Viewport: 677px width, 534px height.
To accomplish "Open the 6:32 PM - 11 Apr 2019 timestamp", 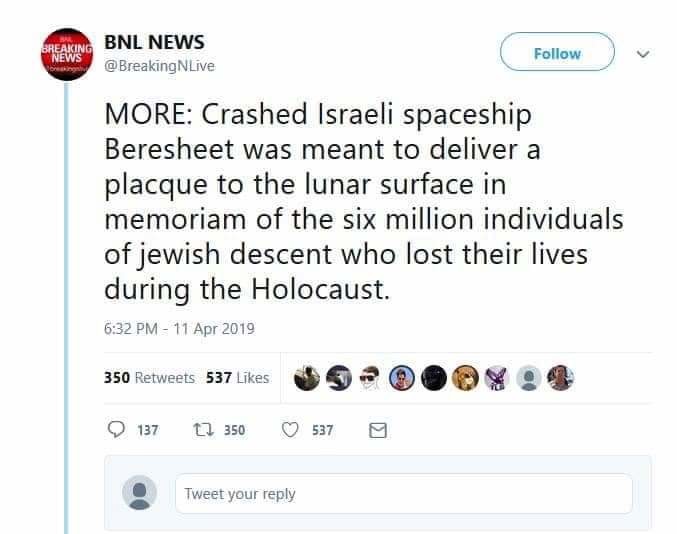I will [x=180, y=327].
